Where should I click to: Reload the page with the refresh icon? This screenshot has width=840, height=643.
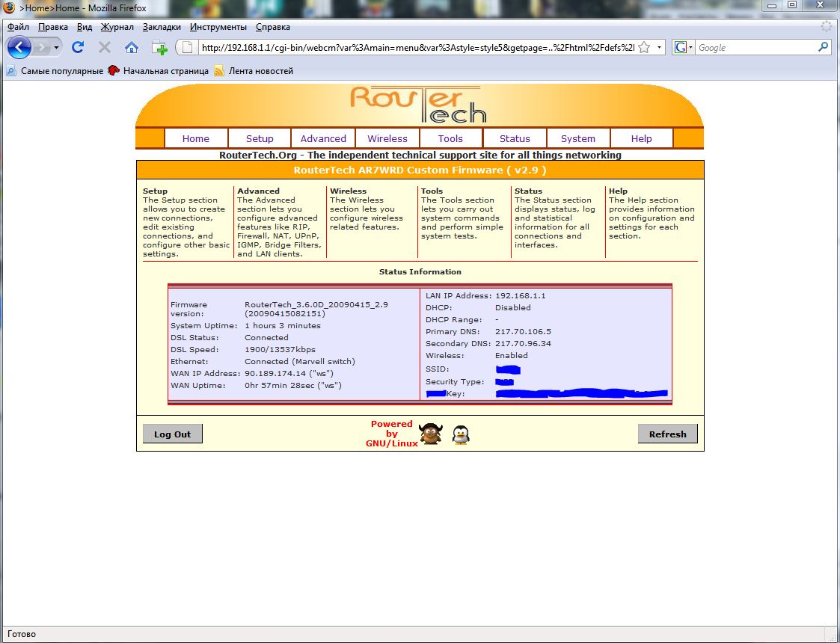tap(77, 48)
